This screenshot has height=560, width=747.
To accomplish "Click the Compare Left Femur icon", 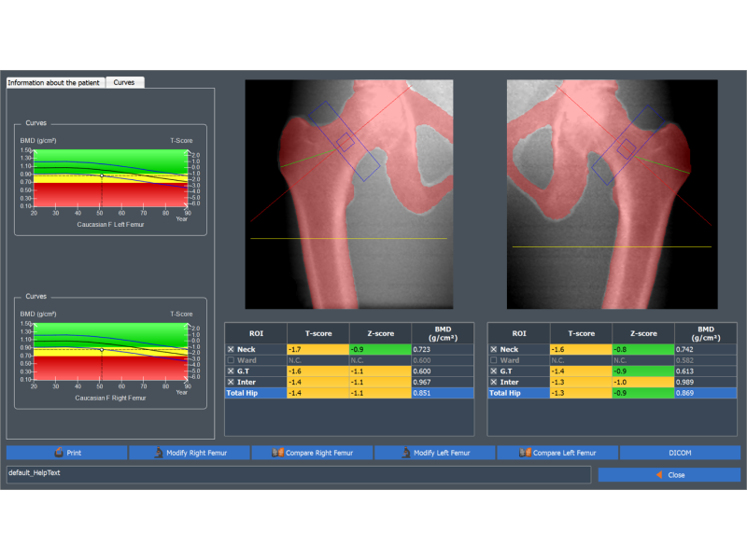I will tap(527, 453).
